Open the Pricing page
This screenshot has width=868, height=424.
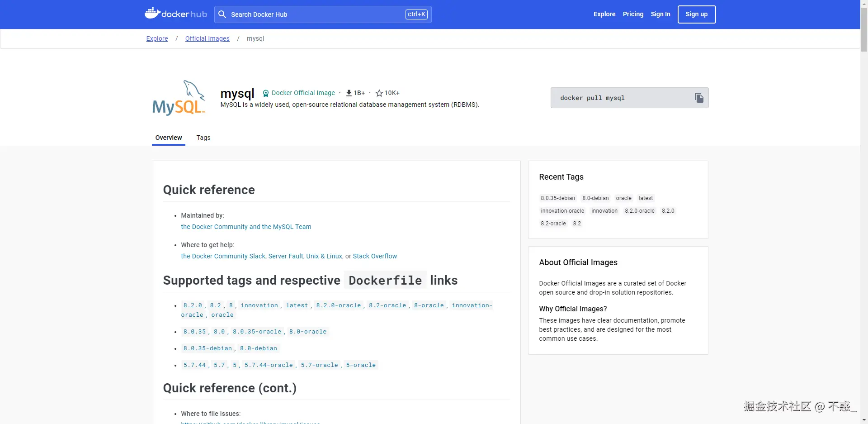click(x=633, y=14)
